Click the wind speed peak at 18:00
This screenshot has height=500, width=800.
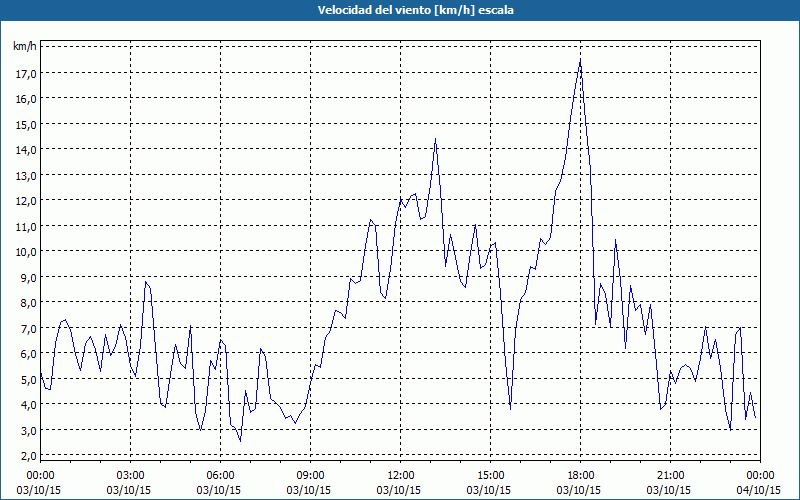(x=581, y=60)
